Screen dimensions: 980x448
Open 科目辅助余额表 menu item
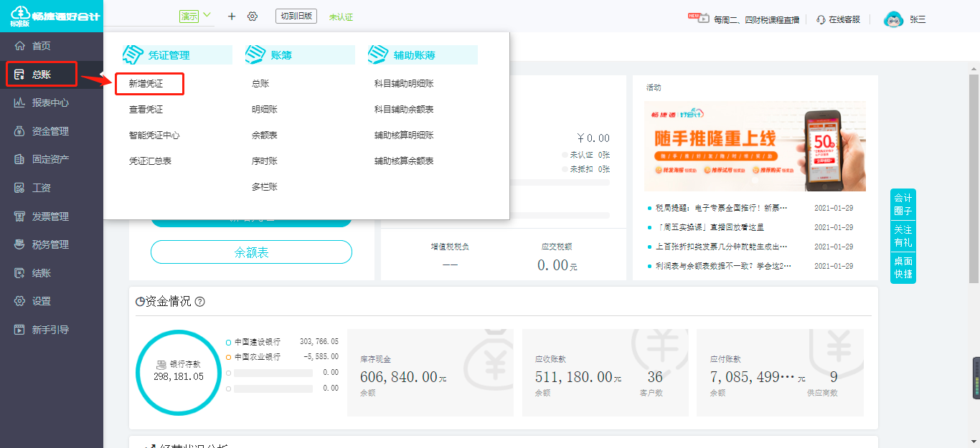click(x=404, y=110)
